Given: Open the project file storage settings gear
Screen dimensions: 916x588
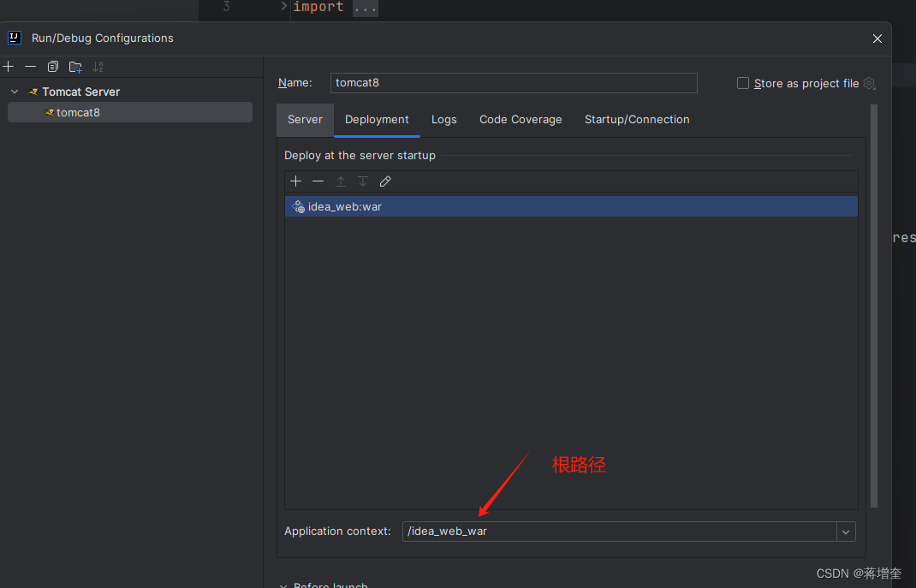Looking at the screenshot, I should [869, 84].
